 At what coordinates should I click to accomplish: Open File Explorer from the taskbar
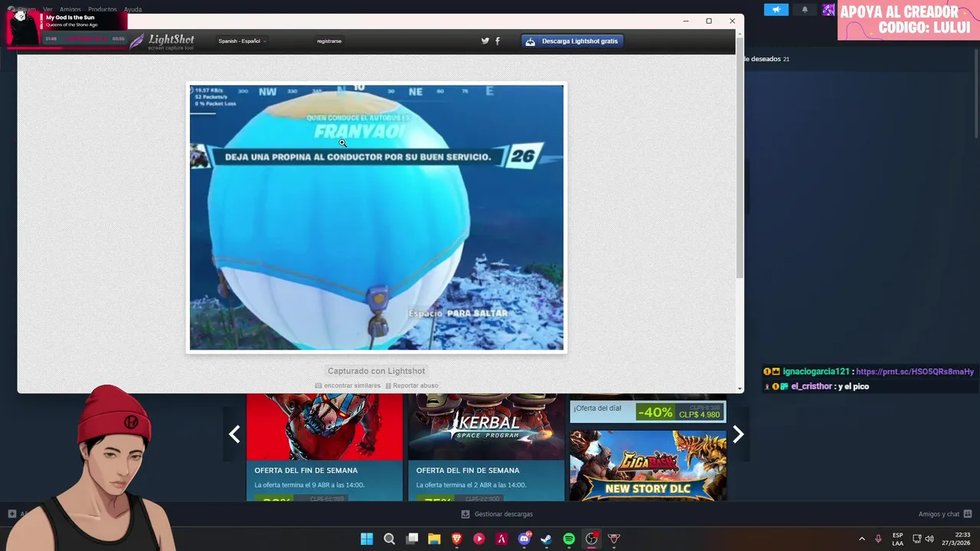434,539
